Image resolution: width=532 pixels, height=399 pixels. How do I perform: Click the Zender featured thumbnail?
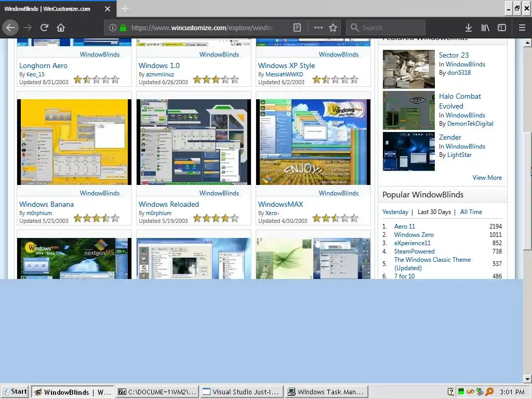(408, 151)
